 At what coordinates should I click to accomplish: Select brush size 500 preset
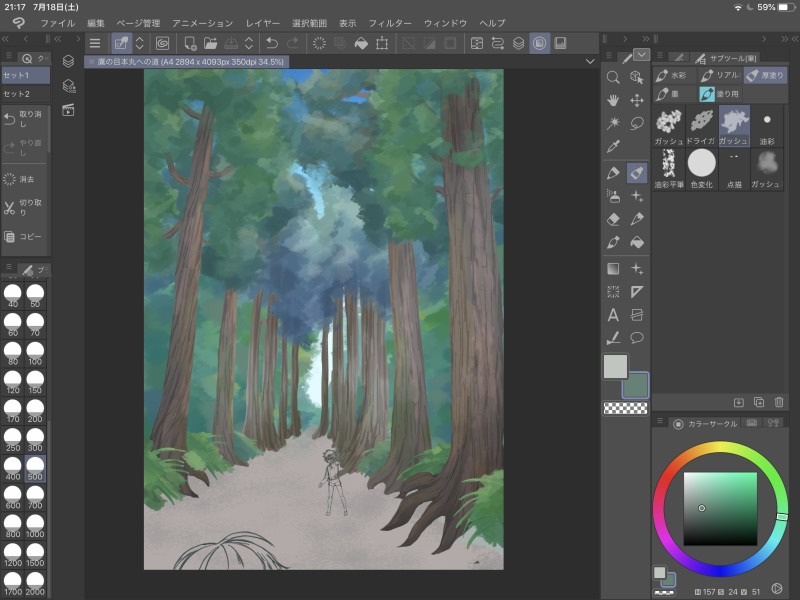coord(36,468)
